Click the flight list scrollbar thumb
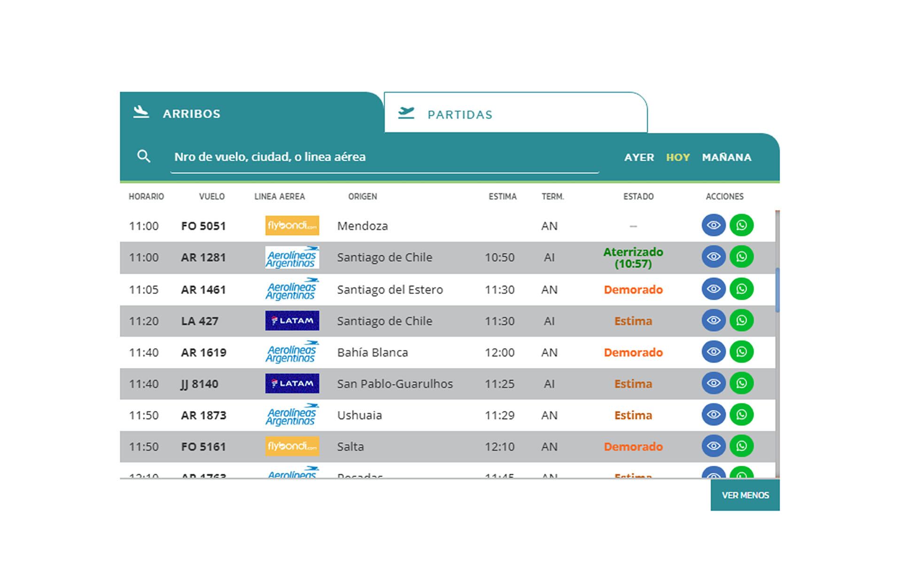The height and width of the screenshot is (588, 902). (x=778, y=290)
